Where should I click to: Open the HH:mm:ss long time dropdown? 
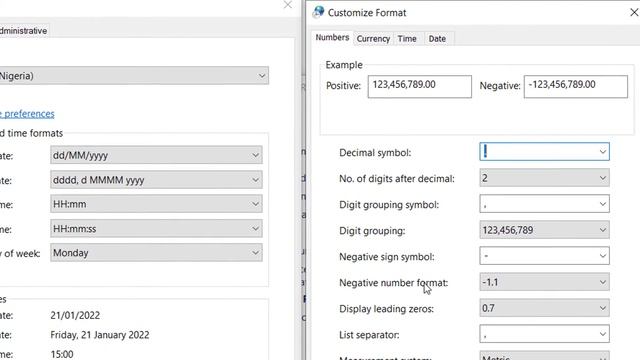click(x=156, y=229)
